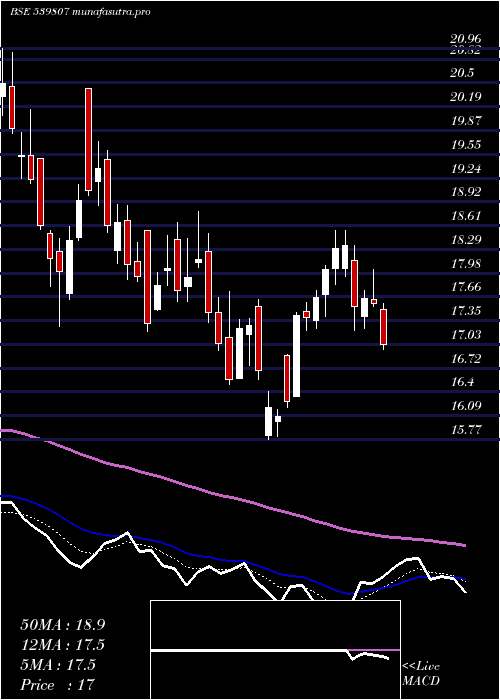Click the 19.55 price level label

(466, 144)
